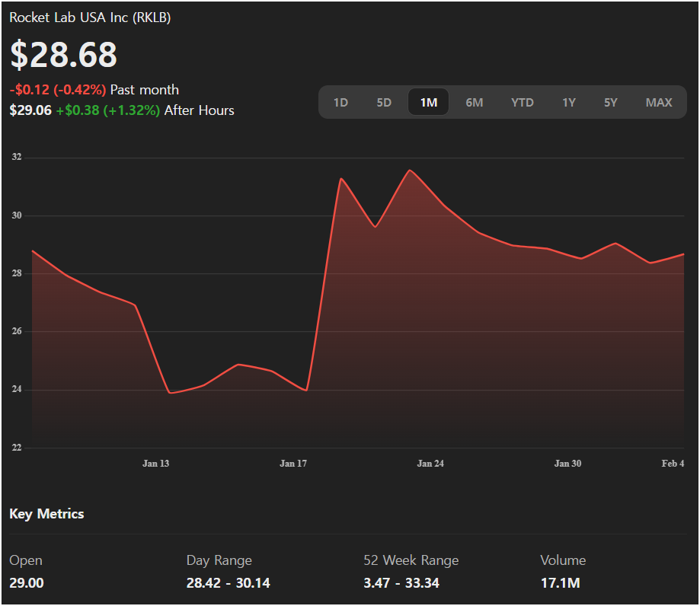Click the 30 y-axis price label

pyautogui.click(x=17, y=215)
